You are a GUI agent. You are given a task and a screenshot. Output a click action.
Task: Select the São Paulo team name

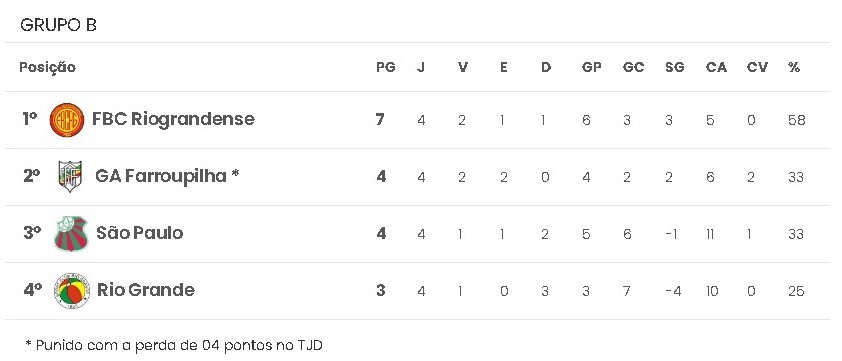[140, 233]
